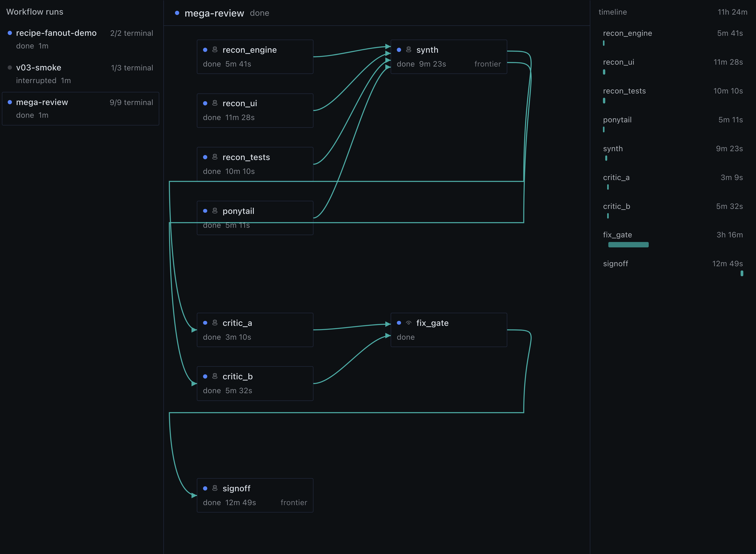Select the recon_ui node name
This screenshot has width=756, height=554.
(x=240, y=103)
